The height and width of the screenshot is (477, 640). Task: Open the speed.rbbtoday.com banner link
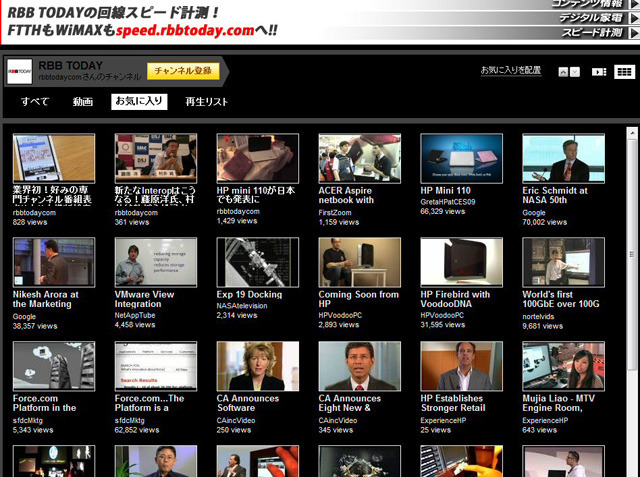tap(185, 30)
